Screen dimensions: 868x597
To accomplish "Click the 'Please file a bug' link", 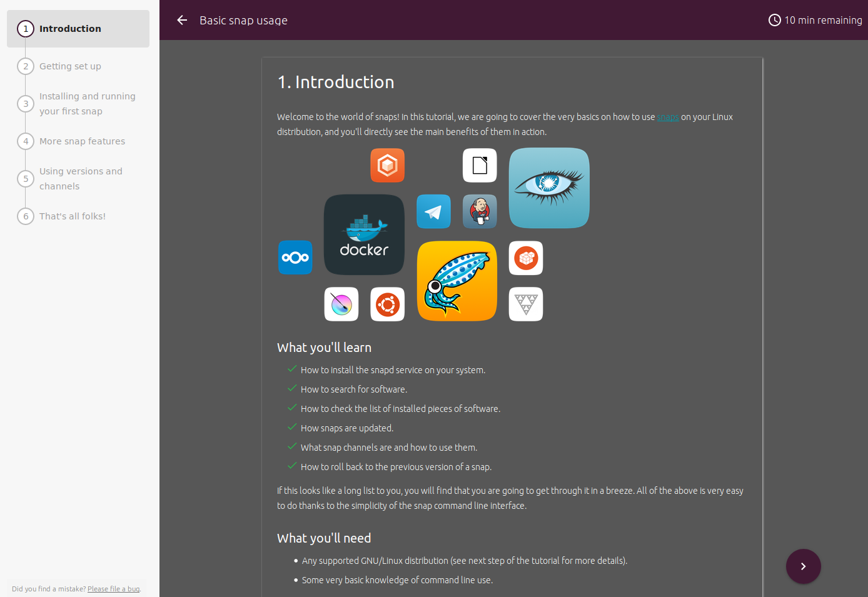I will (x=113, y=588).
